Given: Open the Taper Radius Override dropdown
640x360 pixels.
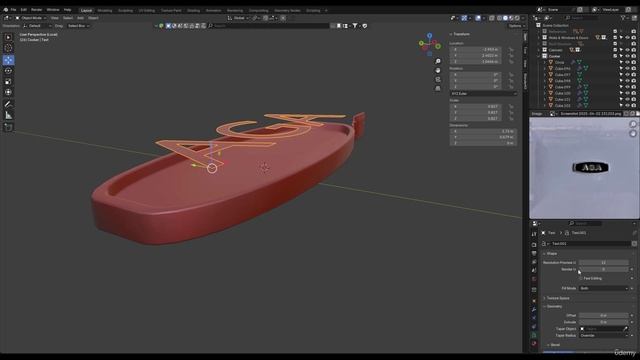Looking at the screenshot, I should [604, 336].
